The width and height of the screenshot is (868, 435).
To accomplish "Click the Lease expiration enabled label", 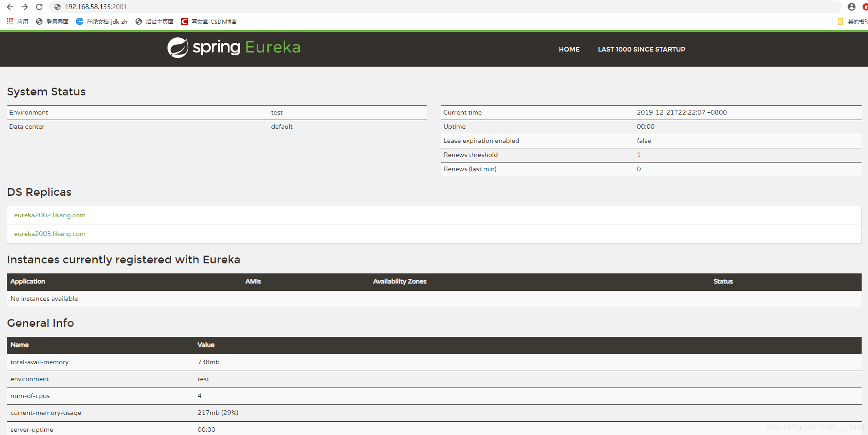I will point(481,141).
